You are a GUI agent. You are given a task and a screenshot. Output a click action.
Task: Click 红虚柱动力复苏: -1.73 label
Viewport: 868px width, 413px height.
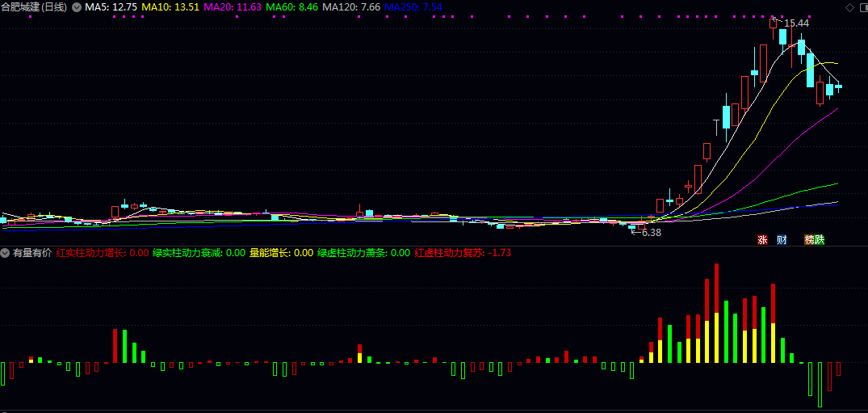click(x=463, y=253)
